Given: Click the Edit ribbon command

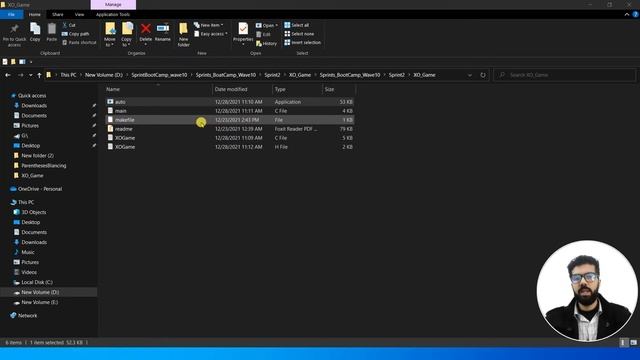Looking at the screenshot, I should click(x=263, y=34).
